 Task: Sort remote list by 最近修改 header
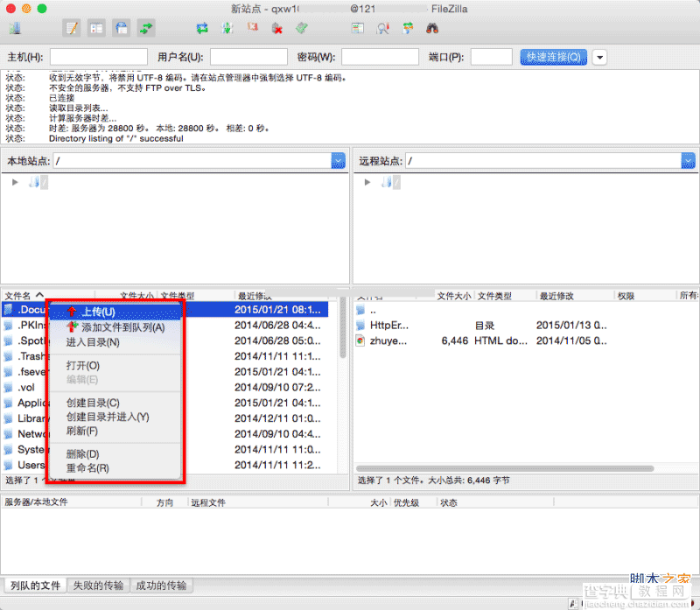pyautogui.click(x=575, y=296)
